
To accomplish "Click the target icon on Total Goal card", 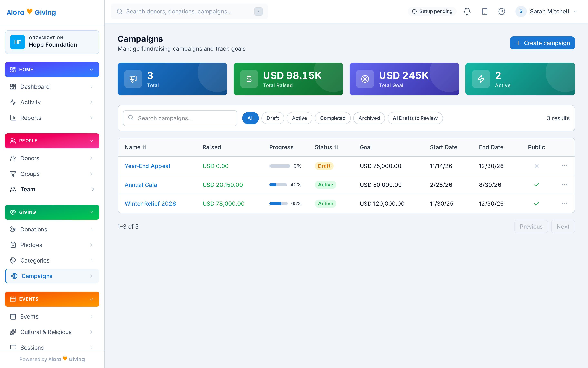I will pyautogui.click(x=365, y=79).
